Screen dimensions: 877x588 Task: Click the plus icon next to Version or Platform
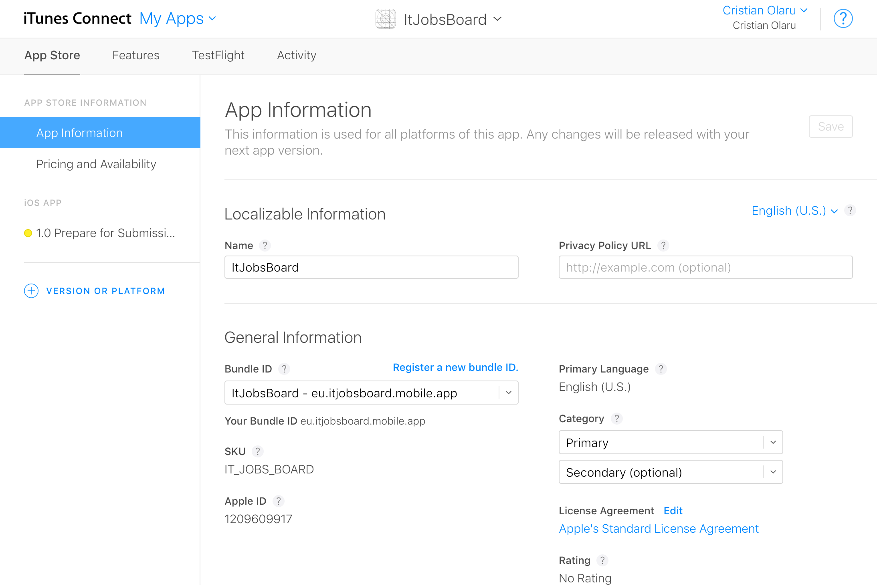pos(31,291)
